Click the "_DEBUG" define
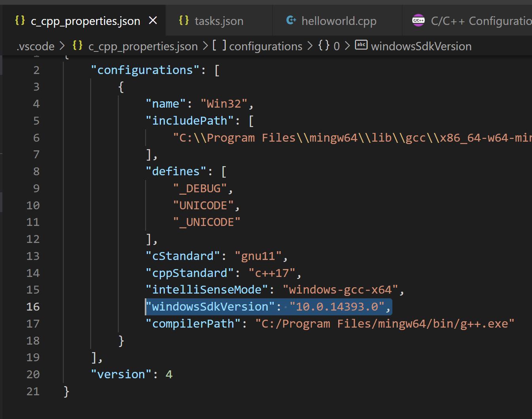The height and width of the screenshot is (419, 532). click(200, 188)
